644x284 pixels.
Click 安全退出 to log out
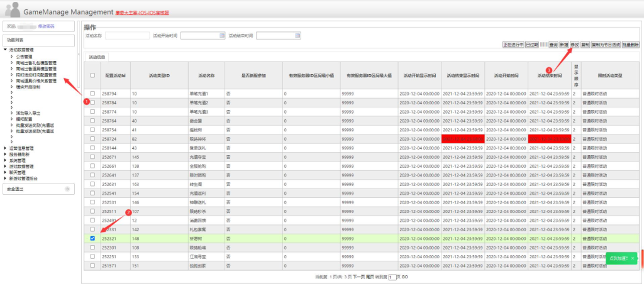tap(15, 189)
